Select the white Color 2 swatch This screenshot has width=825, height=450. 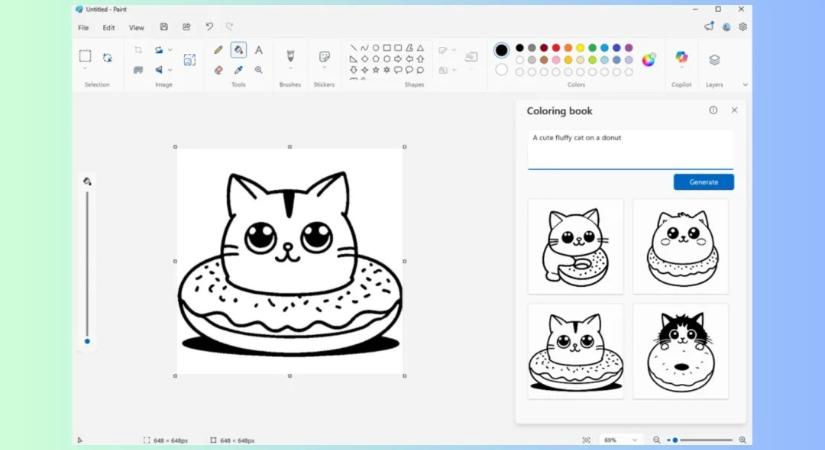point(501,69)
